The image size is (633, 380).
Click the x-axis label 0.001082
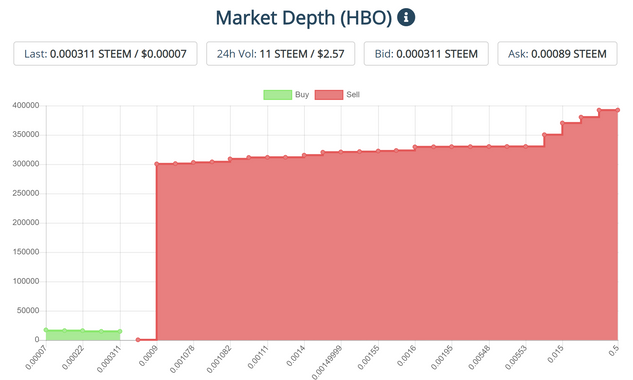218,358
